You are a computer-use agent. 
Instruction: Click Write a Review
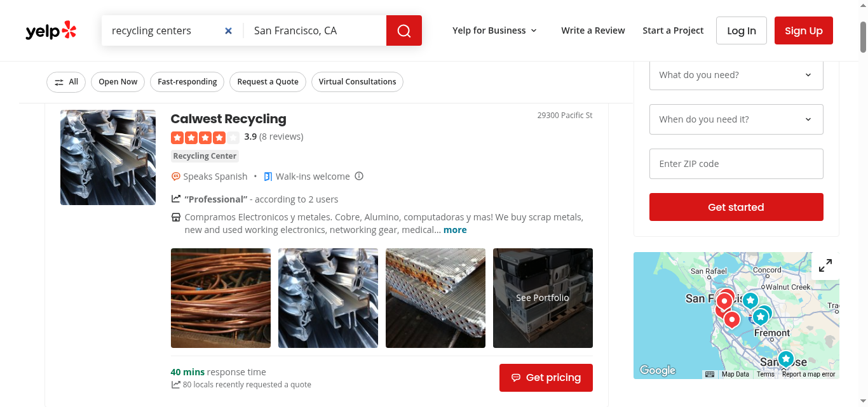(x=593, y=30)
